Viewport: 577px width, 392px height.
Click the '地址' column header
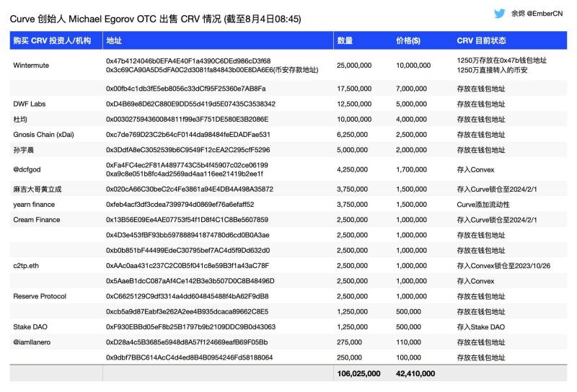tap(114, 40)
